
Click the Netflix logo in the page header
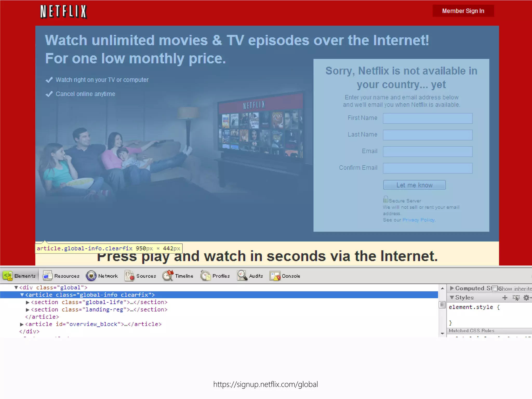click(x=63, y=12)
